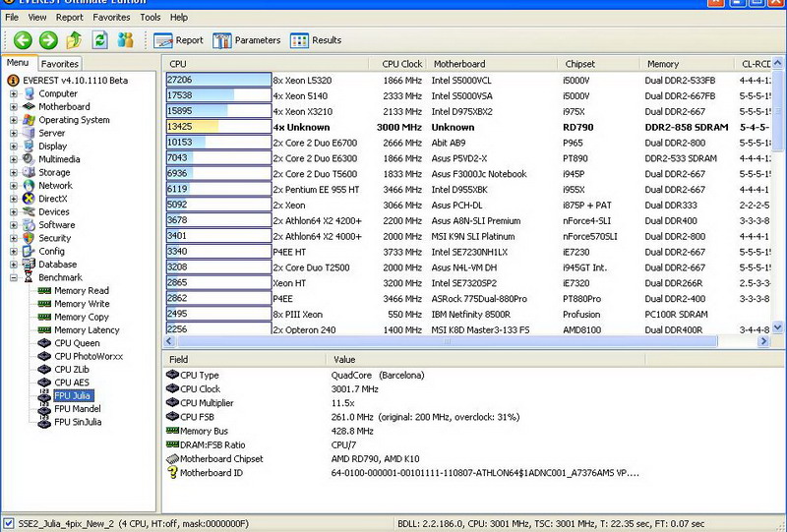The width and height of the screenshot is (787, 532).
Task: Select the Operating System icon
Action: click(30, 120)
